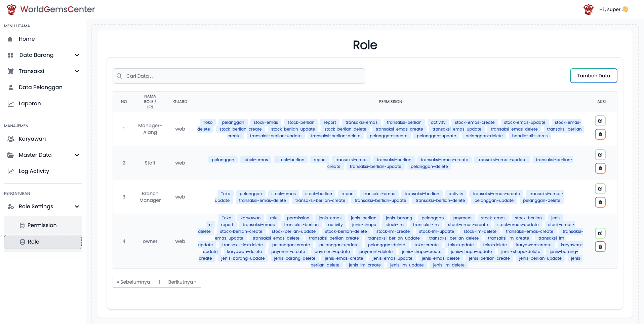This screenshot has width=644, height=324.
Task: Click the Branch Manager role name cell
Action: (x=150, y=197)
